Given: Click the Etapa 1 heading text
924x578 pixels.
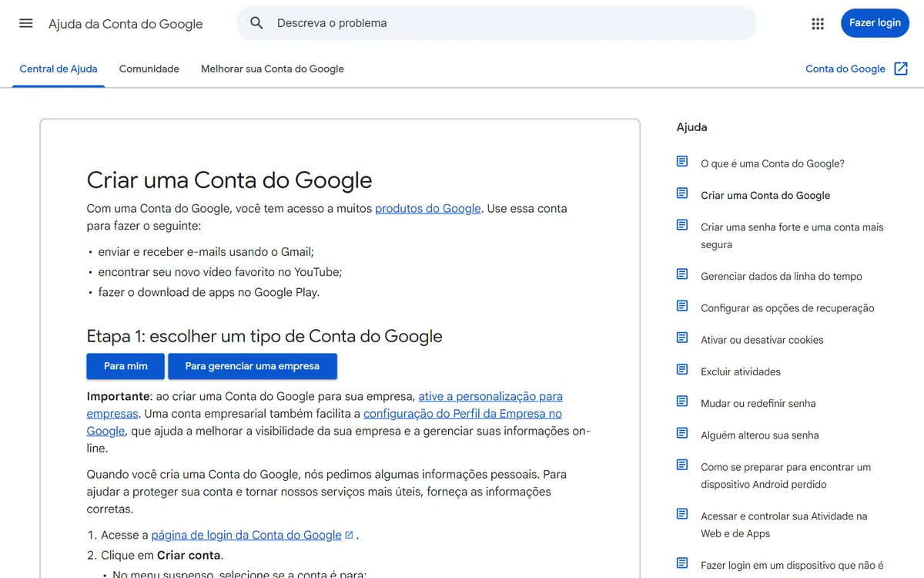Looking at the screenshot, I should (265, 336).
